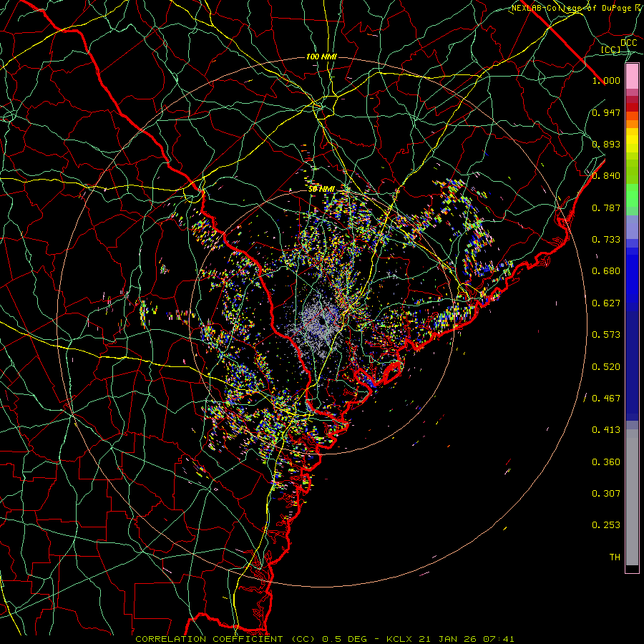Click the 0.413 scale value
The height and width of the screenshot is (644, 644).
click(x=606, y=430)
